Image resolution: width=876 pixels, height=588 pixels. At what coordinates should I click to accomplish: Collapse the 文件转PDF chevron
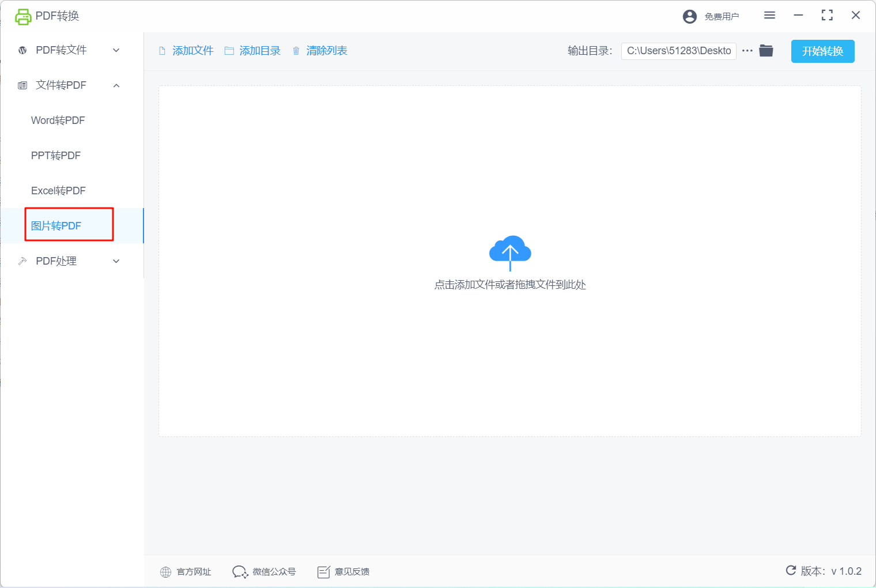(116, 85)
